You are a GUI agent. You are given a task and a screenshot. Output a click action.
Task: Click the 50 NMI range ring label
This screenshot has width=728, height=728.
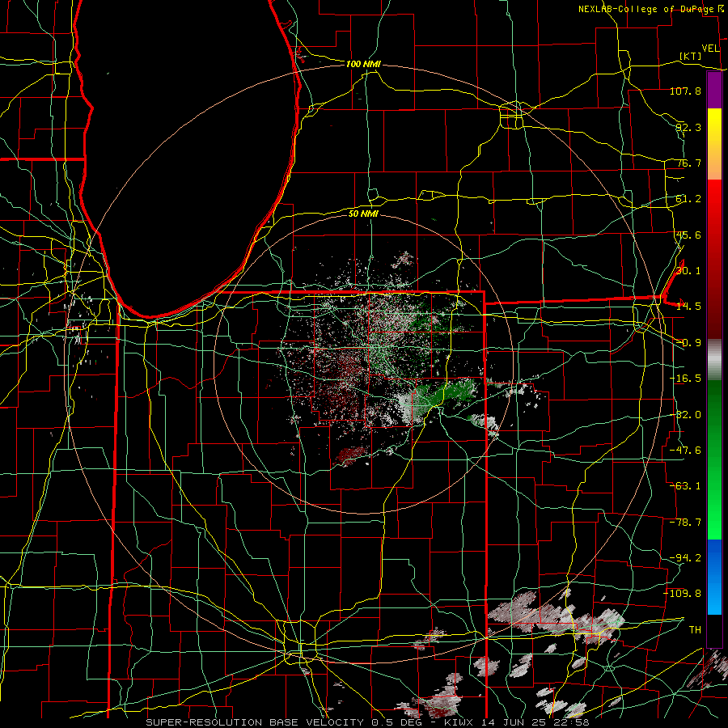click(x=363, y=214)
